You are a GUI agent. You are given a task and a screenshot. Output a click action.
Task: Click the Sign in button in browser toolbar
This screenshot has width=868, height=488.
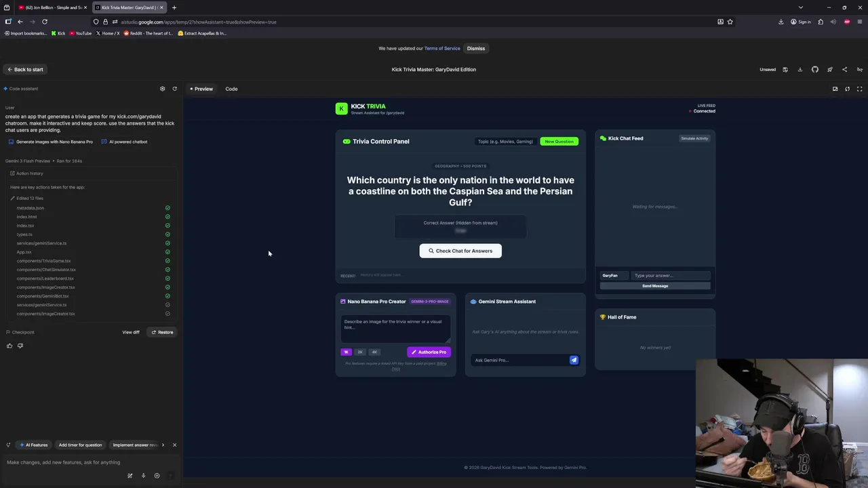[801, 22]
